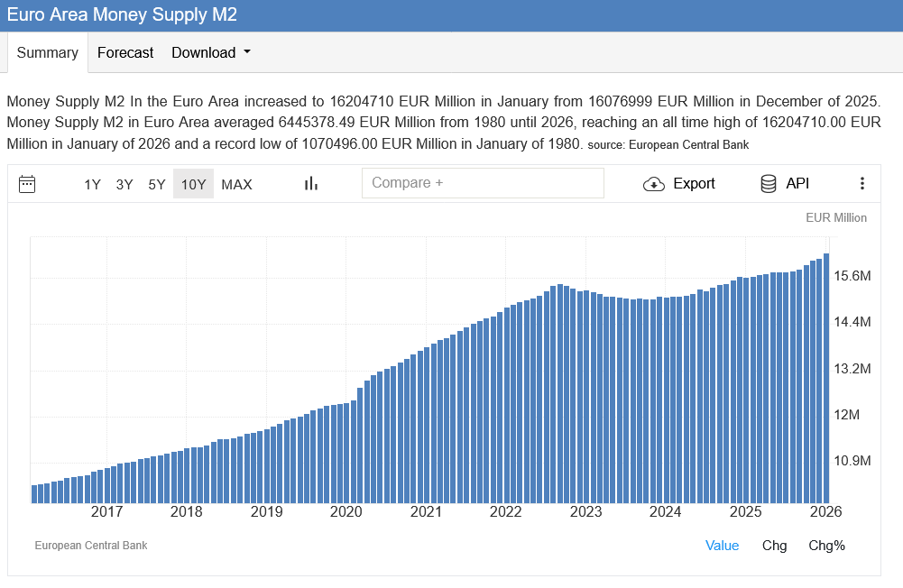Image resolution: width=903 pixels, height=588 pixels.
Task: Show data as Value
Action: (x=722, y=545)
